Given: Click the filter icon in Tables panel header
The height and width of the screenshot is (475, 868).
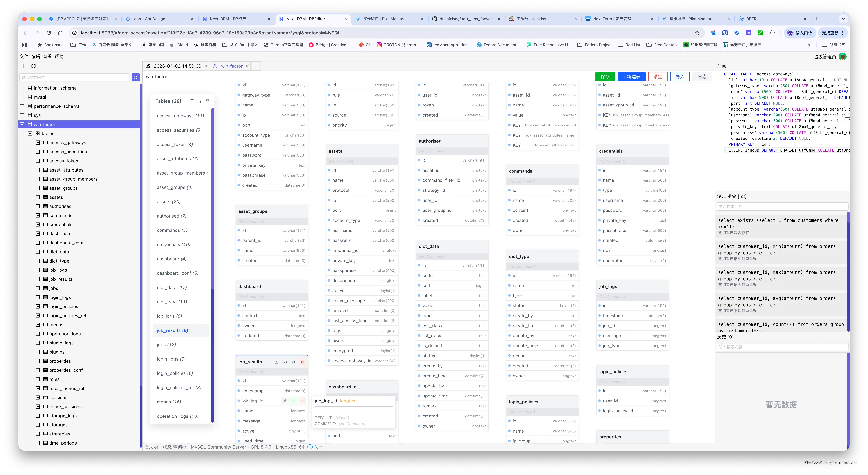Looking at the screenshot, I should [x=208, y=101].
